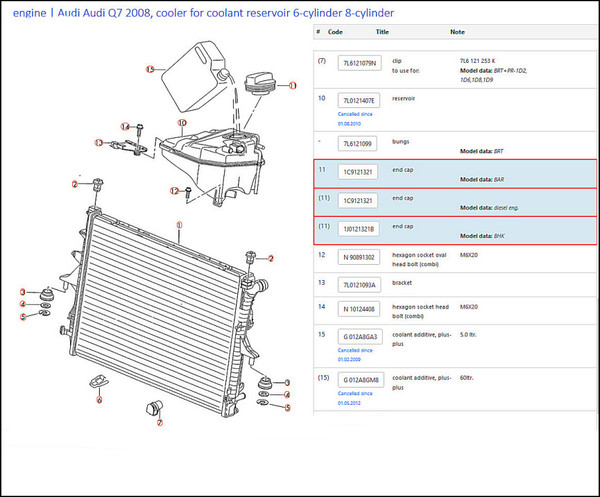Open bracket part code 7L0121093A
This screenshot has width=600, height=497.
[359, 284]
